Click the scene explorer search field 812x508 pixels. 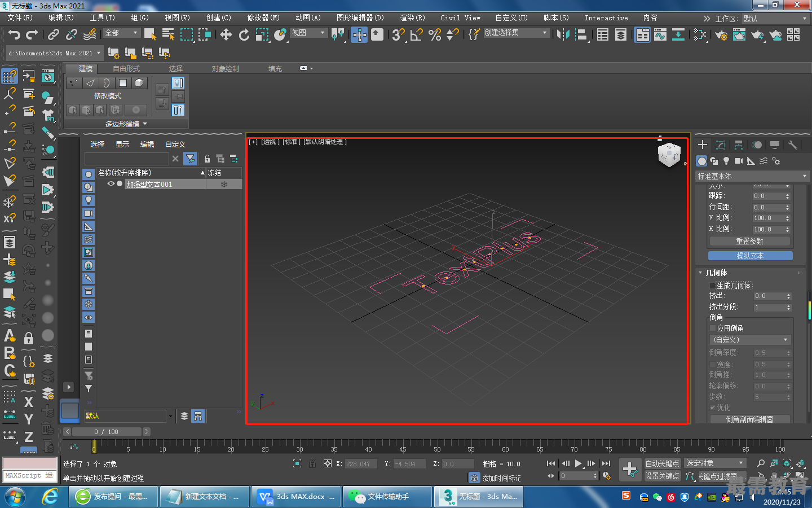pyautogui.click(x=126, y=159)
